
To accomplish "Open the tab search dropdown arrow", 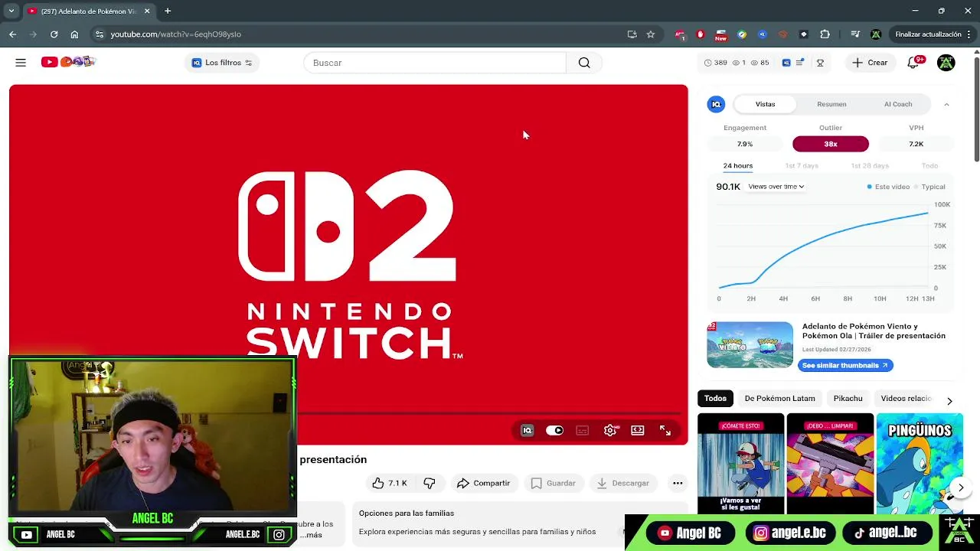I will tap(11, 11).
